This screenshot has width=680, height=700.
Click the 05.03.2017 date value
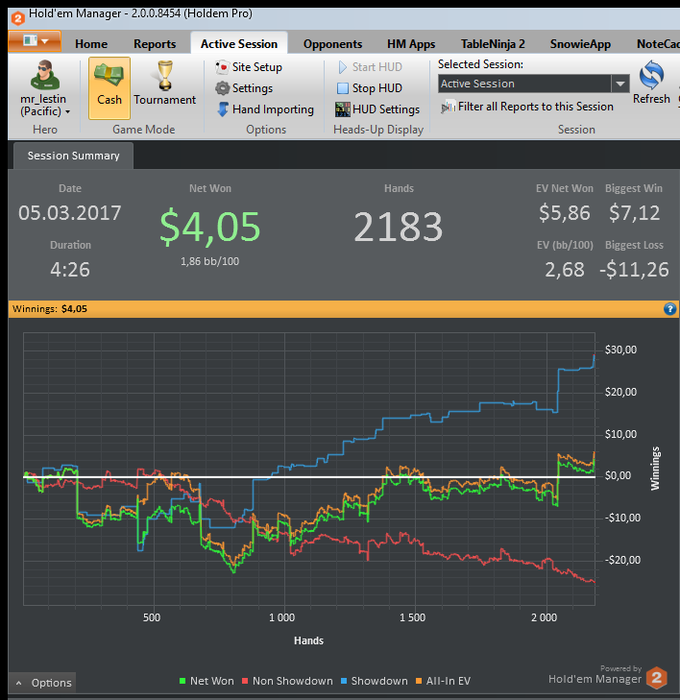[70, 213]
